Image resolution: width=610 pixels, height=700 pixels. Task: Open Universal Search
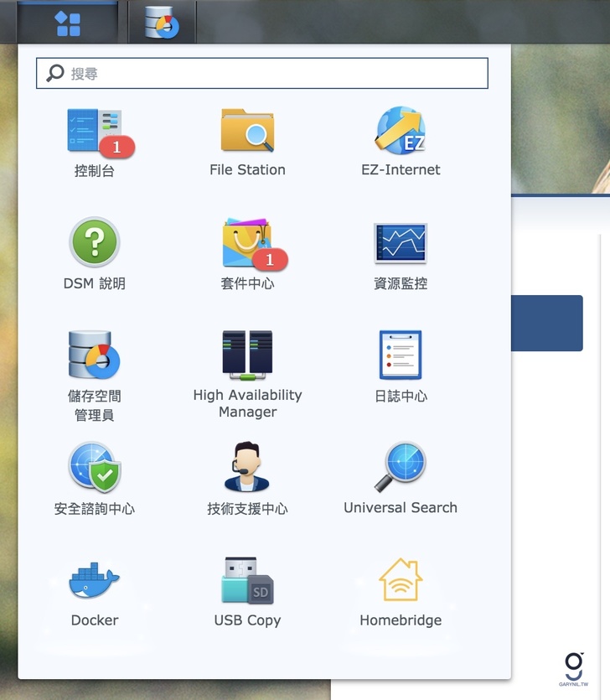tap(401, 467)
